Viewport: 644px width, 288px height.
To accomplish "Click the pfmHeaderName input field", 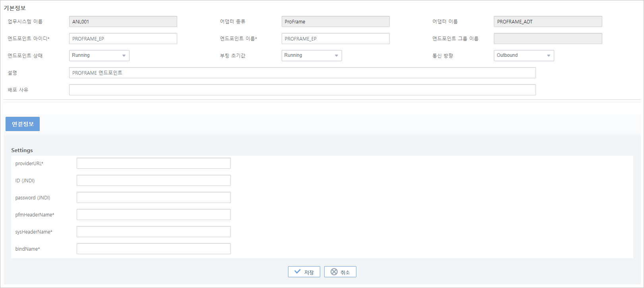I will 153,215.
